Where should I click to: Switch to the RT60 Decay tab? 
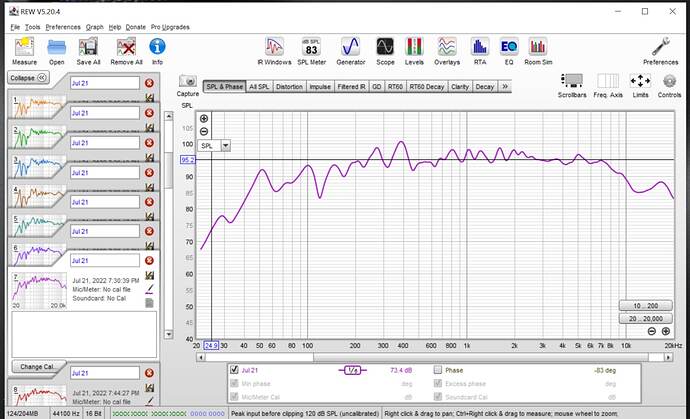(426, 87)
